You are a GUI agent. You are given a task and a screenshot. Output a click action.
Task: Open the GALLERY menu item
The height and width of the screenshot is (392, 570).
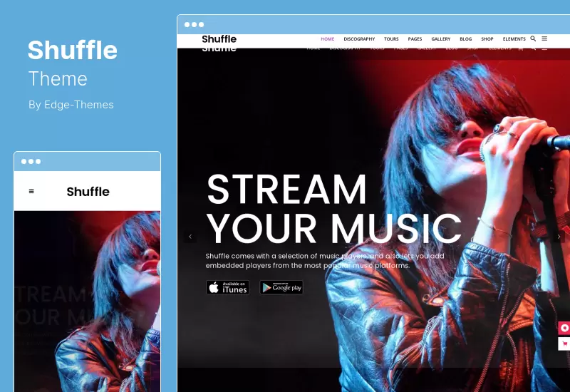[x=440, y=39]
